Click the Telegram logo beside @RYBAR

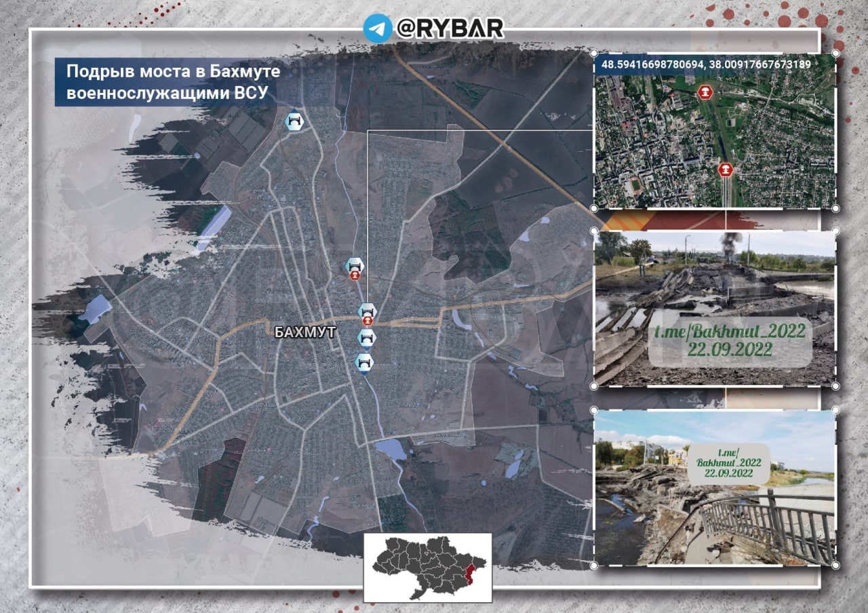[x=378, y=28]
